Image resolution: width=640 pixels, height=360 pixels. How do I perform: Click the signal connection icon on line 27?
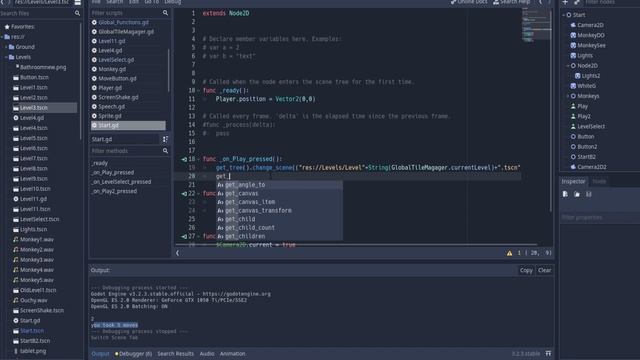[184, 236]
